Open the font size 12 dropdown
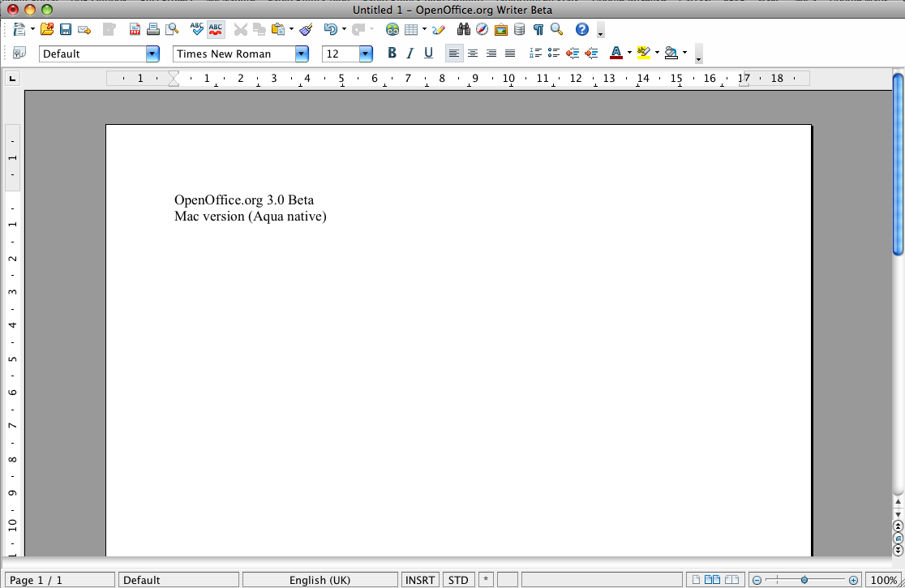This screenshot has width=905, height=588. [366, 54]
